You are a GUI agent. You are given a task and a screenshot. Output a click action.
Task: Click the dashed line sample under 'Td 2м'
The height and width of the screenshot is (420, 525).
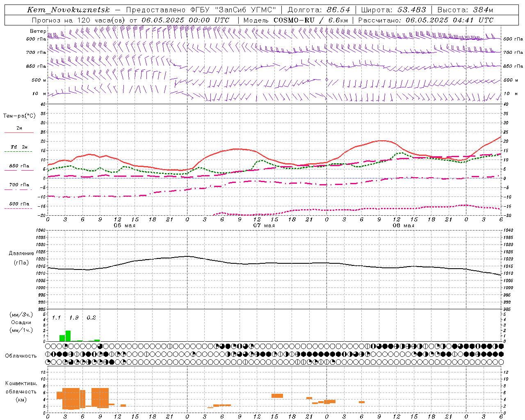(19, 152)
